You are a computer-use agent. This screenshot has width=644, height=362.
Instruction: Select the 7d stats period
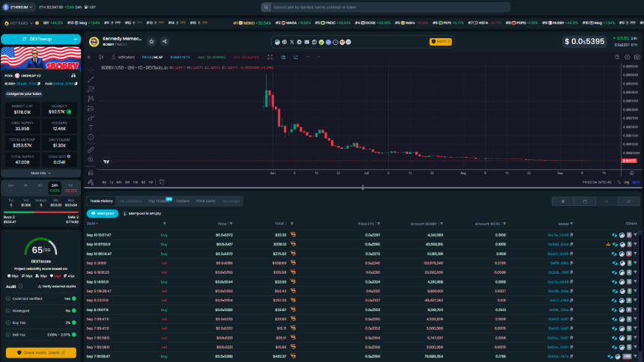(70, 188)
